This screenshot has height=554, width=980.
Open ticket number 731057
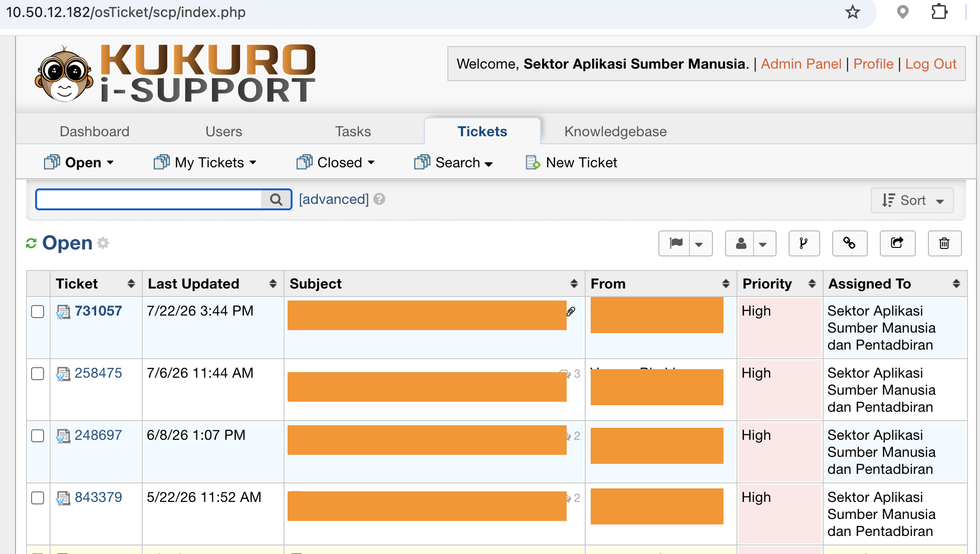(98, 311)
